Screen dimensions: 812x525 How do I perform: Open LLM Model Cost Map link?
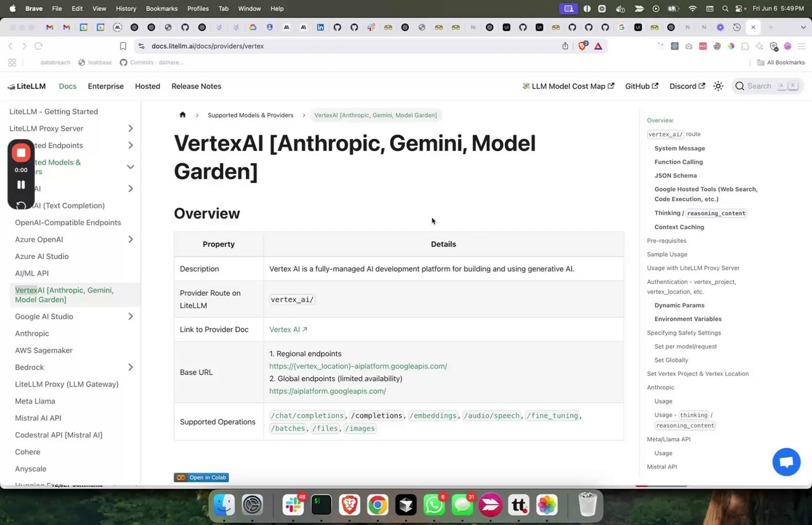568,86
